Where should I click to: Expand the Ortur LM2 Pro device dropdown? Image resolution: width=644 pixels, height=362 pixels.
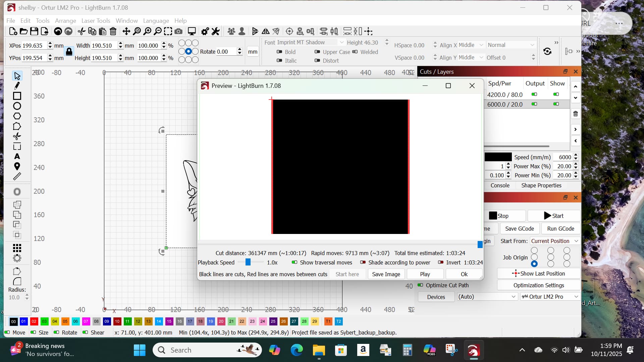(x=550, y=297)
